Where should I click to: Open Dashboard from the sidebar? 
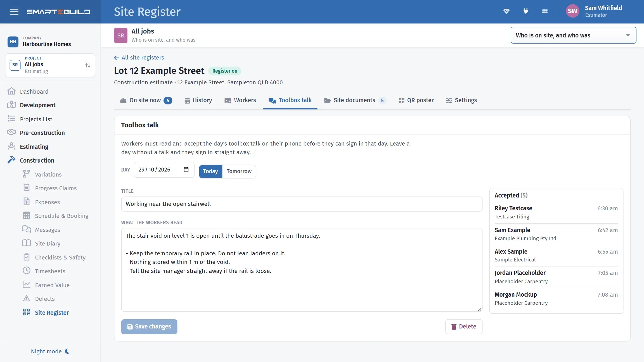[x=34, y=91]
